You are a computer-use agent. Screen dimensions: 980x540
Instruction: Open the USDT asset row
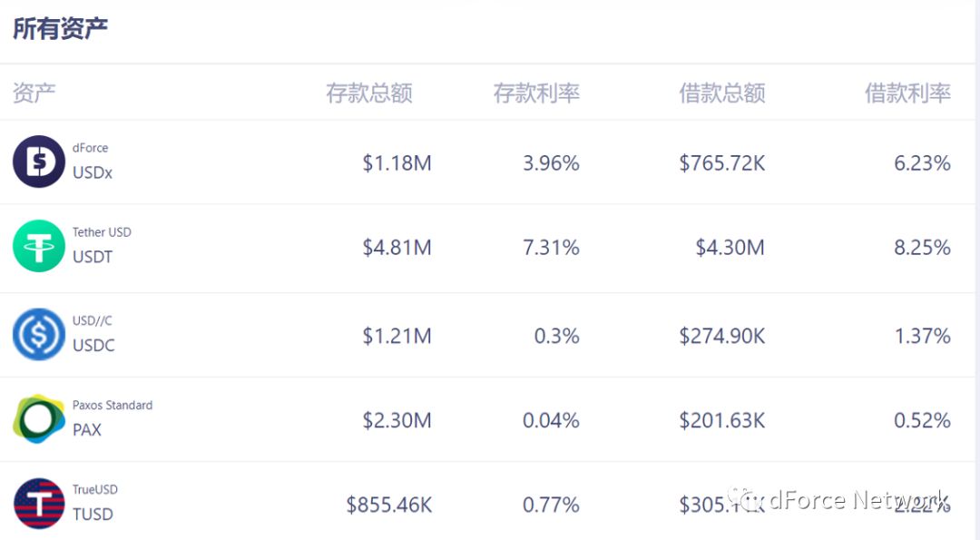(490, 246)
